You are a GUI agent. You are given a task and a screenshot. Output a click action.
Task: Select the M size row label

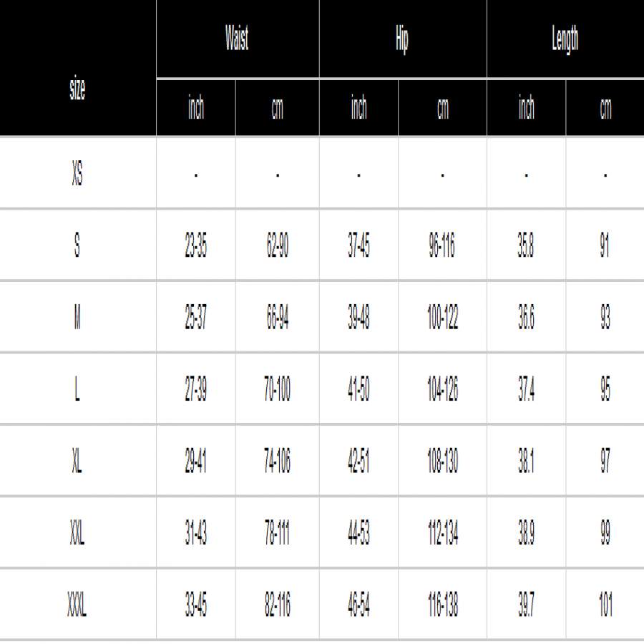[77, 318]
